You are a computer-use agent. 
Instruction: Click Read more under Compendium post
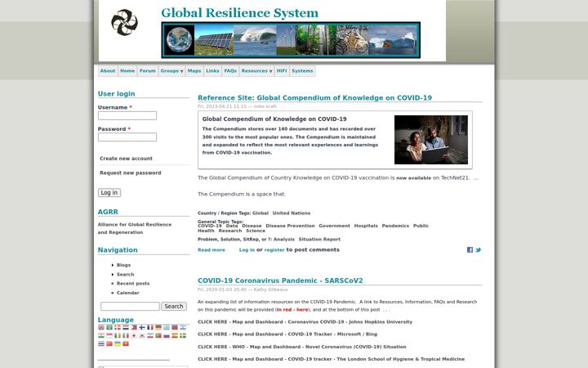tap(212, 250)
